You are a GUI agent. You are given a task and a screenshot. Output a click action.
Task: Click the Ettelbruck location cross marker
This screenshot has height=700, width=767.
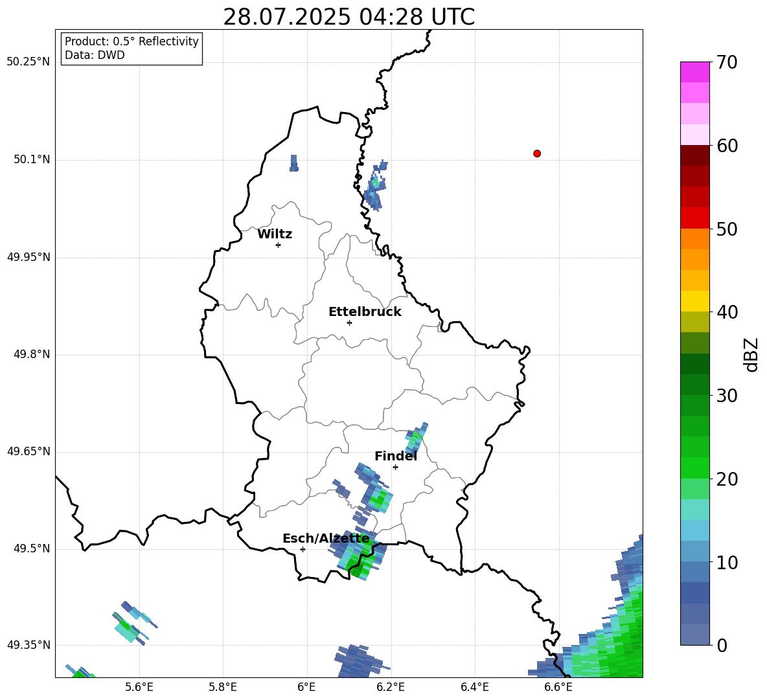click(349, 322)
